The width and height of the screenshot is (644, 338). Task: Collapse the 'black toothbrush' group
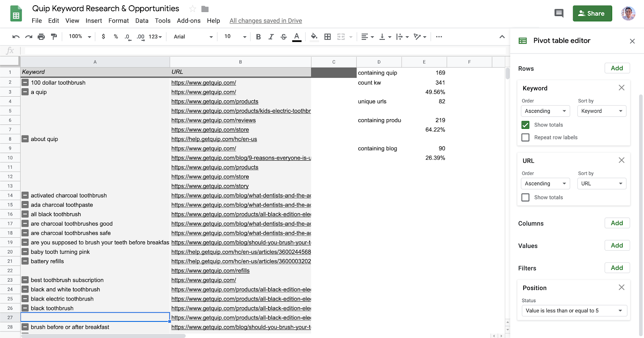point(25,308)
